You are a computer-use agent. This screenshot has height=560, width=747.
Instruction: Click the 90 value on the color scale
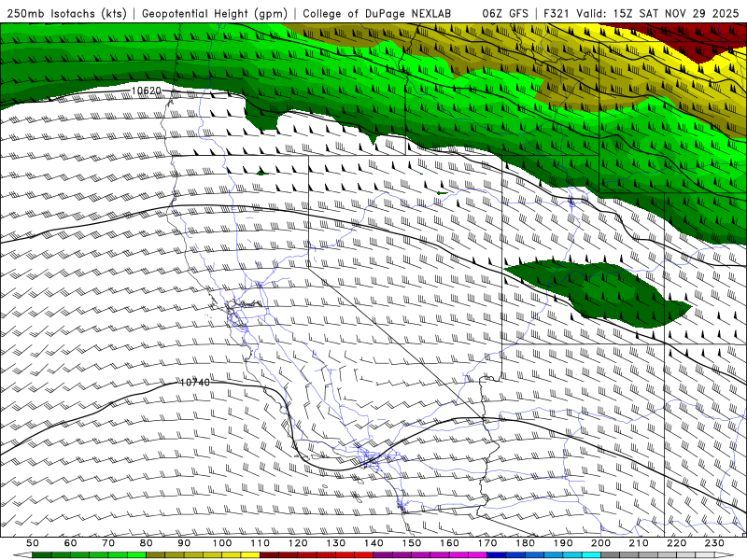184,543
